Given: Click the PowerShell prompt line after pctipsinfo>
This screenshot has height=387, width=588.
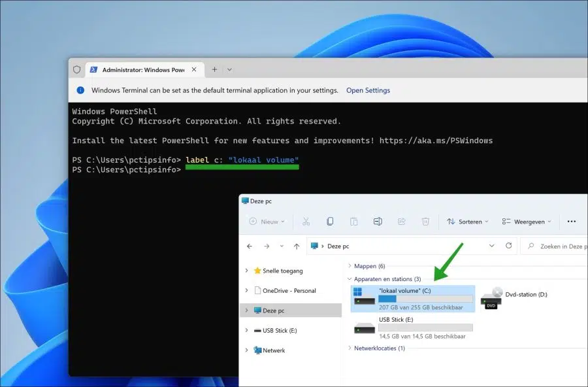Looking at the screenshot, I should [x=126, y=170].
